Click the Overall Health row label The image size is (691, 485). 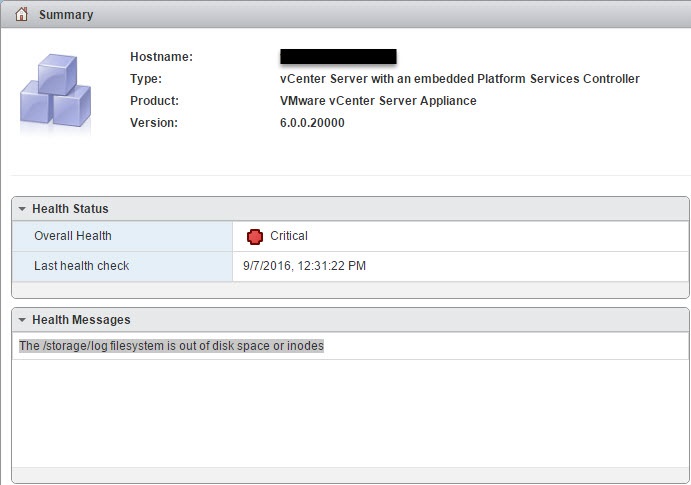[73, 236]
